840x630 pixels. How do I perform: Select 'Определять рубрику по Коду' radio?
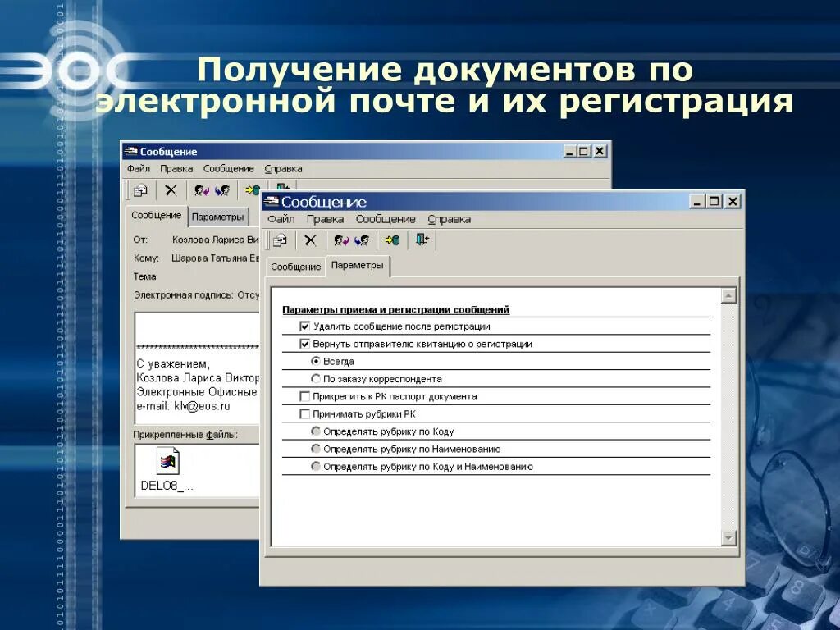pyautogui.click(x=316, y=431)
